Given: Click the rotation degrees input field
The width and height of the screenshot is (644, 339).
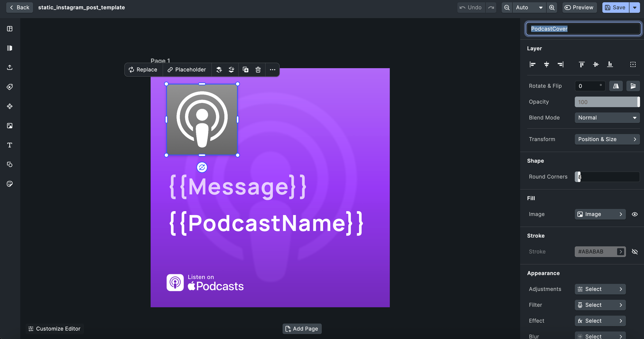Looking at the screenshot, I should pyautogui.click(x=590, y=86).
